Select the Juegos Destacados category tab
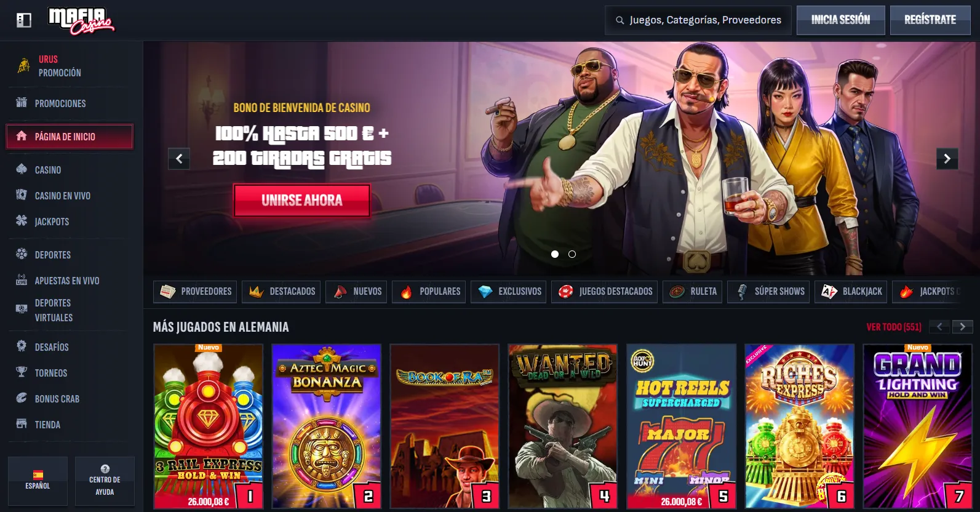This screenshot has width=980, height=512. point(604,292)
